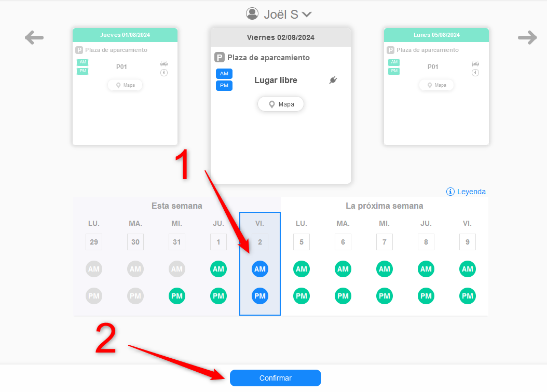
Task: Click the electric plug icon next to Lugar libre
Action: point(333,80)
